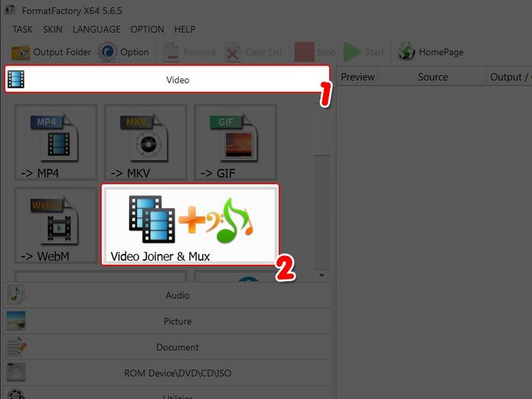The width and height of the screenshot is (532, 399).
Task: Choose the -> WebM converter
Action: pos(56,225)
